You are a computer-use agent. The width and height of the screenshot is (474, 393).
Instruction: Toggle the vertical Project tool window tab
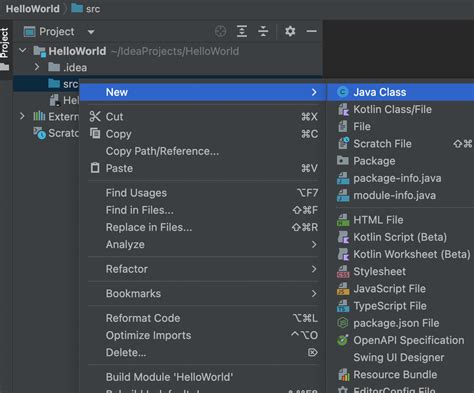tap(5, 49)
